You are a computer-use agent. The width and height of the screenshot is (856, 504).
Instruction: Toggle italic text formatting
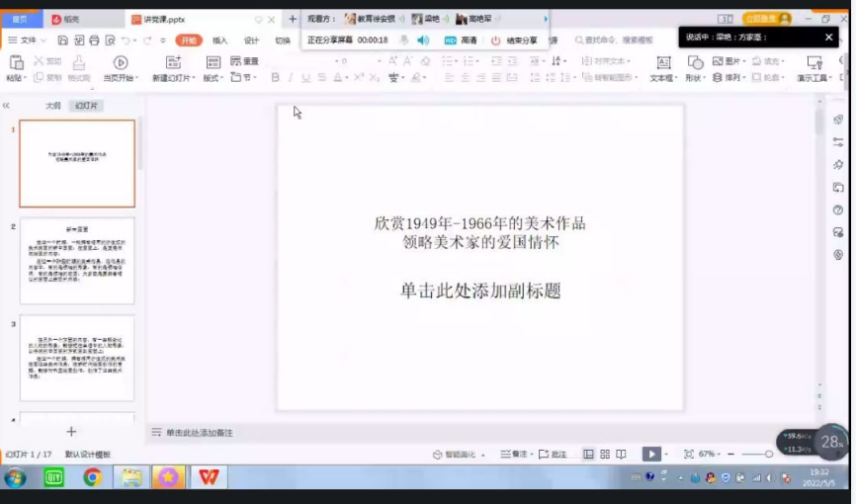291,77
